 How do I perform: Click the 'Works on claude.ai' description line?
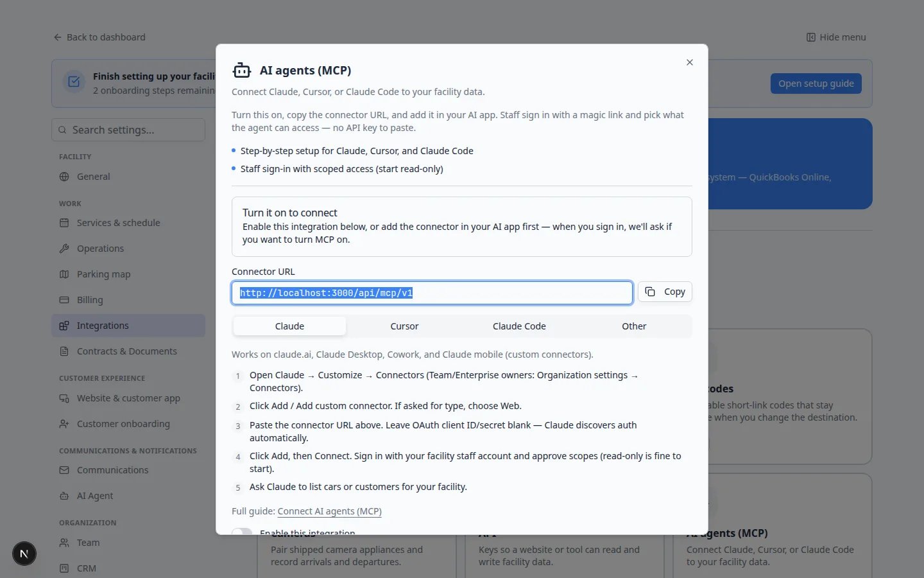pos(413,355)
